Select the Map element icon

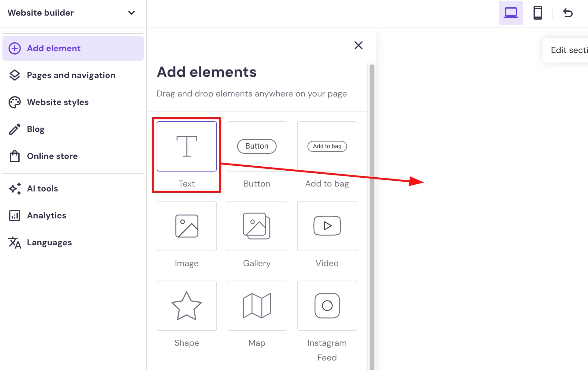click(257, 306)
